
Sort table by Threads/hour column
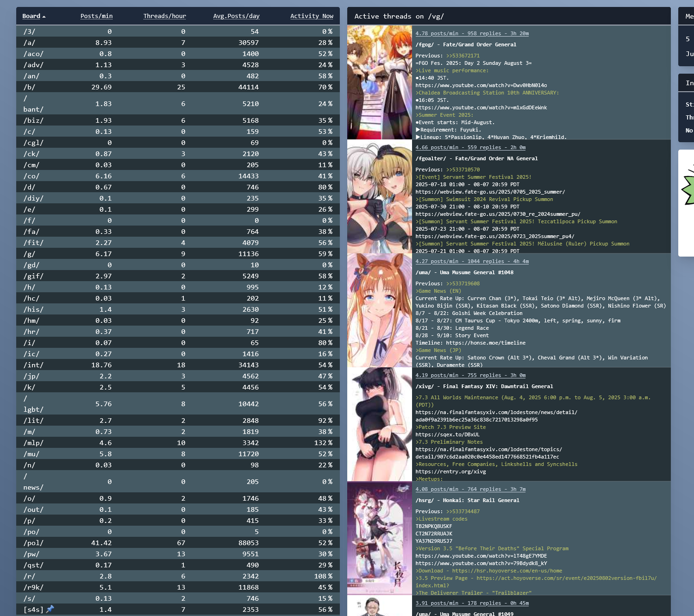click(164, 16)
